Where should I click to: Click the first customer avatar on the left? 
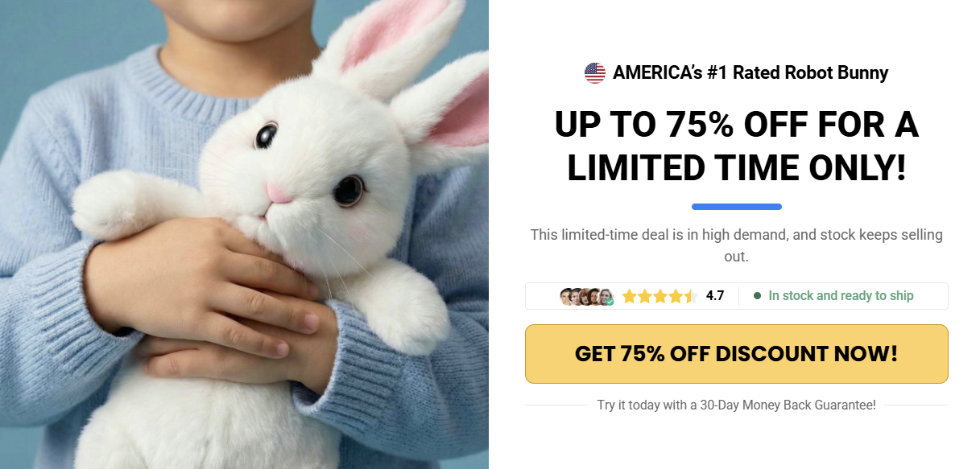[567, 297]
